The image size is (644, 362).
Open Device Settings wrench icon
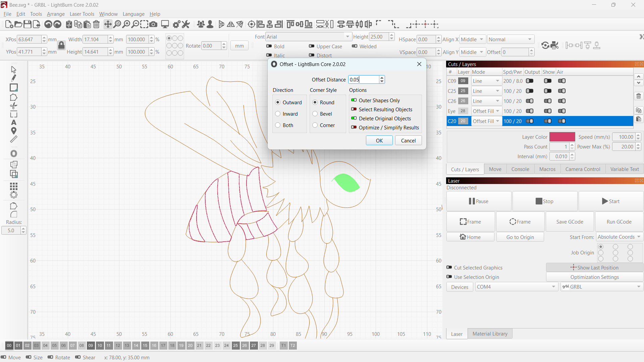(x=185, y=24)
